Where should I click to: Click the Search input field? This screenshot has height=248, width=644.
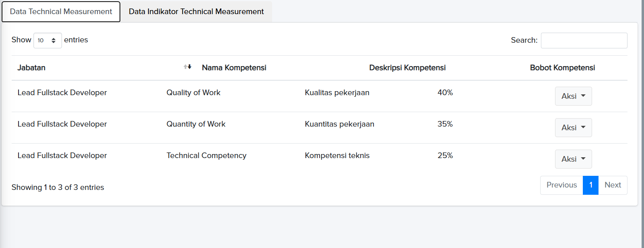point(584,40)
